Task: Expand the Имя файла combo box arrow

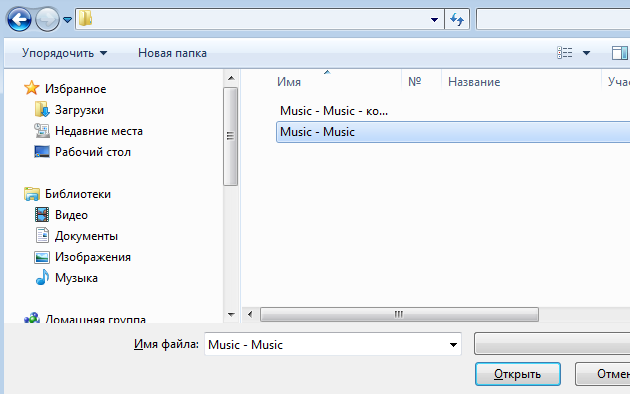Action: [453, 345]
